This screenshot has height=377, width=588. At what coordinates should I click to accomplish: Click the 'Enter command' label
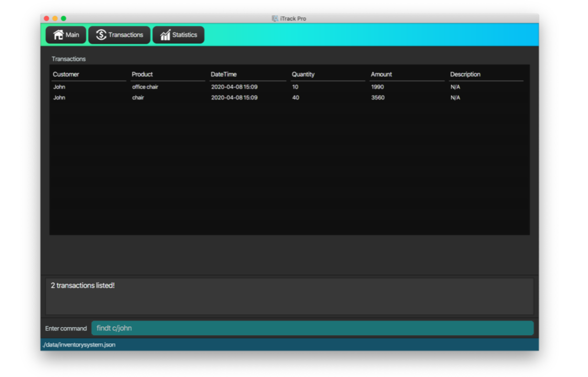point(66,328)
